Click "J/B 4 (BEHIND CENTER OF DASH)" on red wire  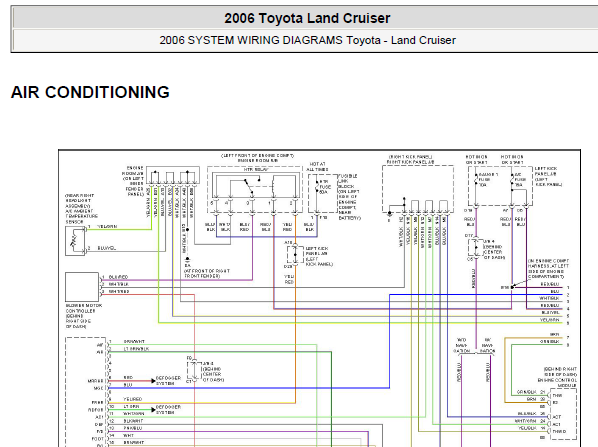point(213,371)
